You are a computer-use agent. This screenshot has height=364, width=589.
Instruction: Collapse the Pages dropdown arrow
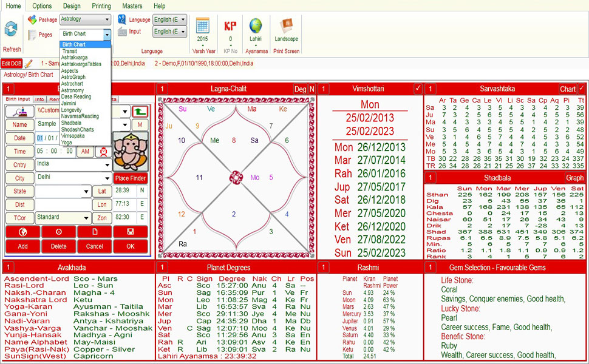[107, 35]
